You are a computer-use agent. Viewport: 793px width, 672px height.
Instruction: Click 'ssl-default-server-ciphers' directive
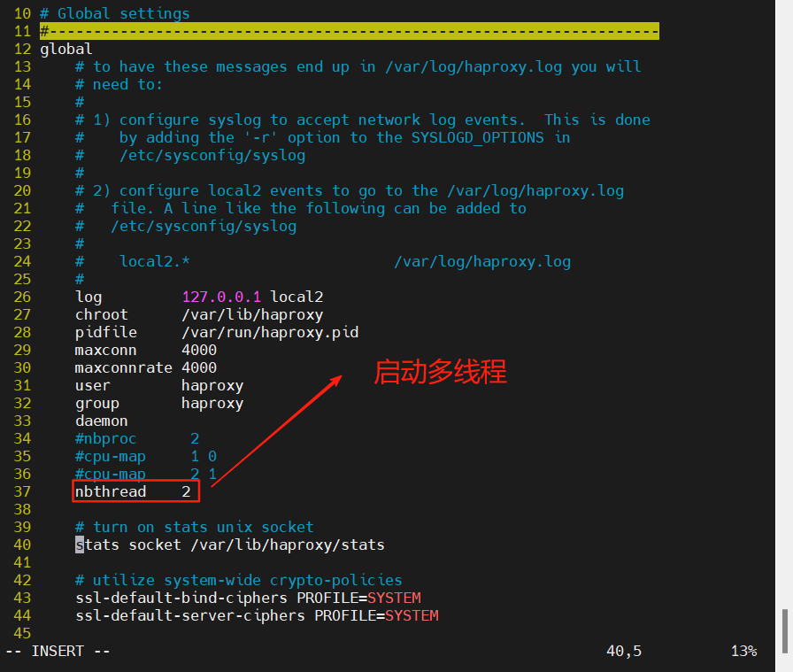(x=190, y=616)
